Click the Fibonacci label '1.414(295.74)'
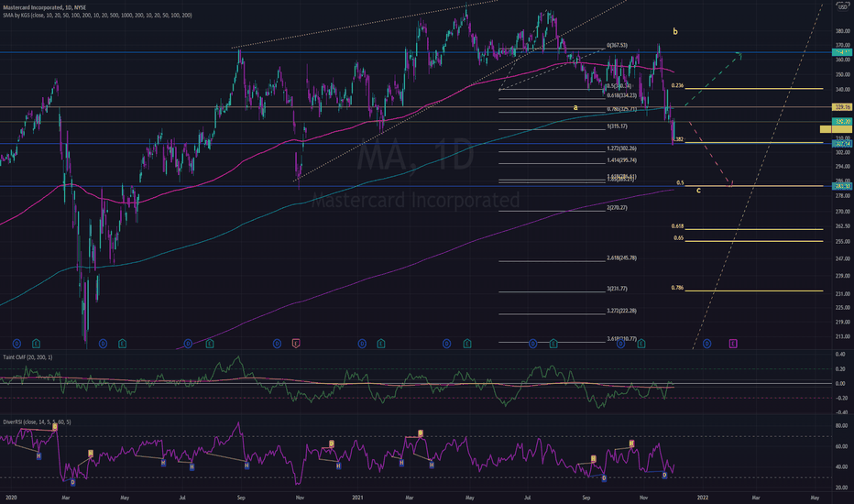The width and height of the screenshot is (854, 504). click(621, 160)
